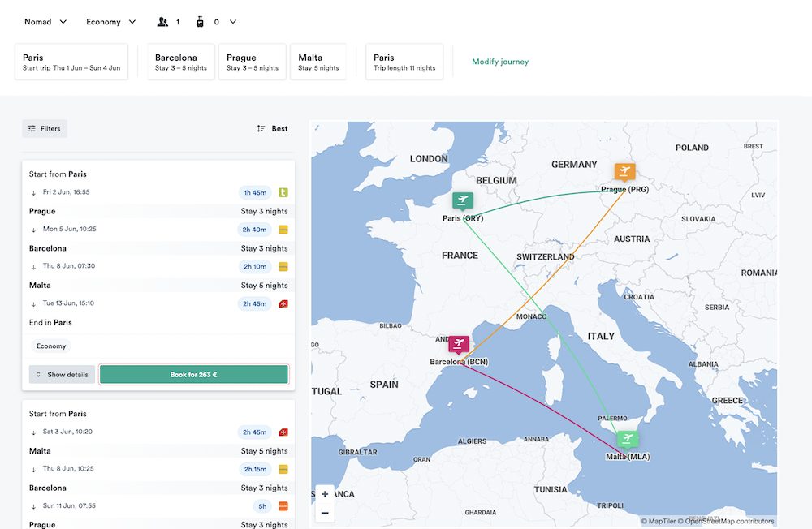812x529 pixels.
Task: Click the Malta (MLA) map marker
Action: pyautogui.click(x=628, y=439)
